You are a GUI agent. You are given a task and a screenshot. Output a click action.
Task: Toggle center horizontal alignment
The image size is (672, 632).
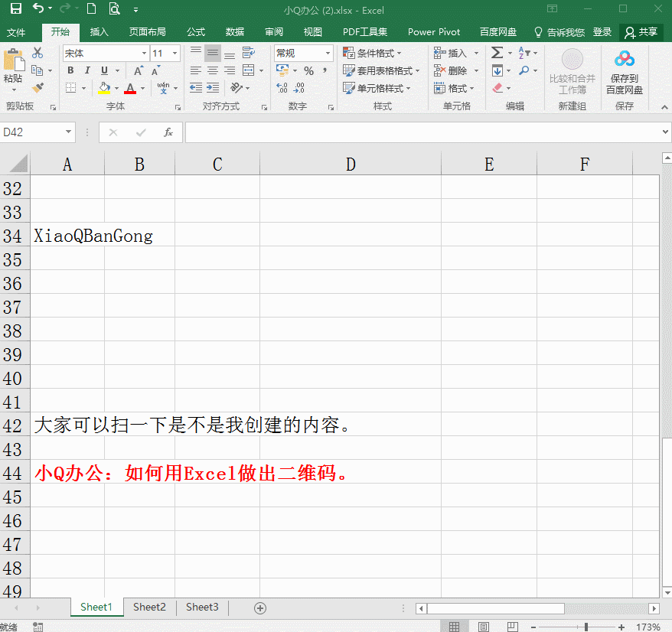tap(213, 70)
